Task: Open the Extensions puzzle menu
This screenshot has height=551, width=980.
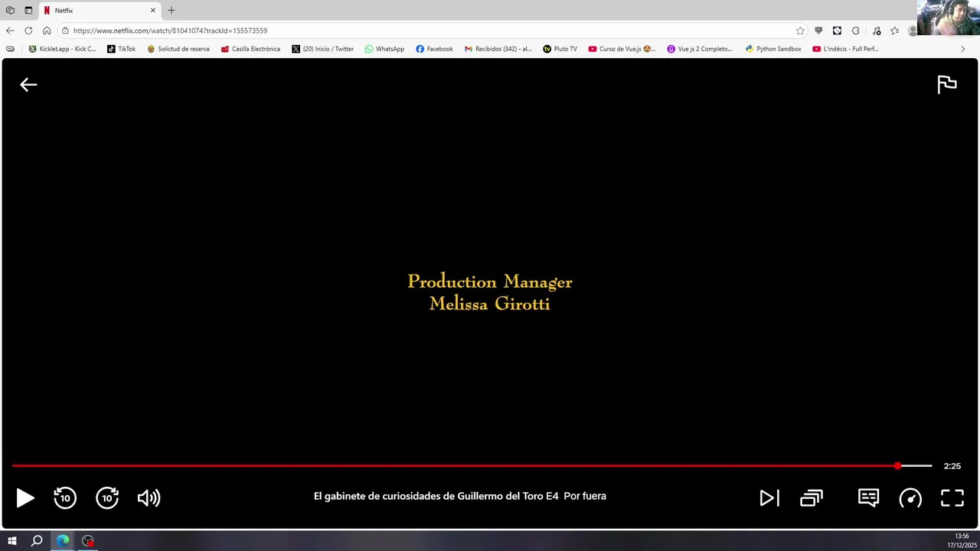Action: click(x=855, y=31)
